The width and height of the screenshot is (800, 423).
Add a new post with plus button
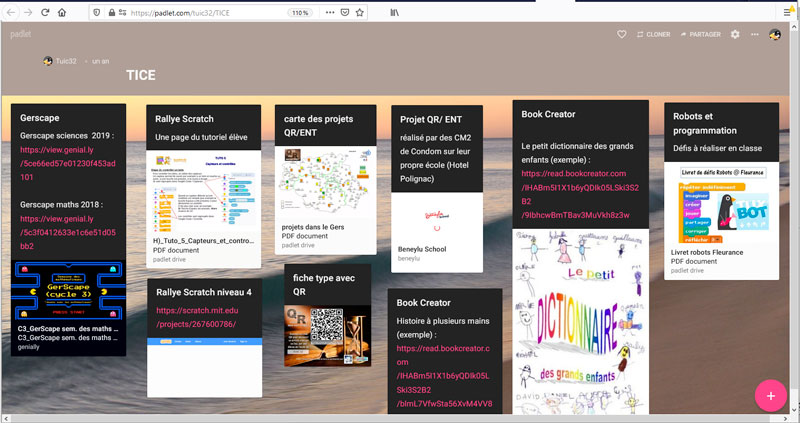(x=770, y=395)
